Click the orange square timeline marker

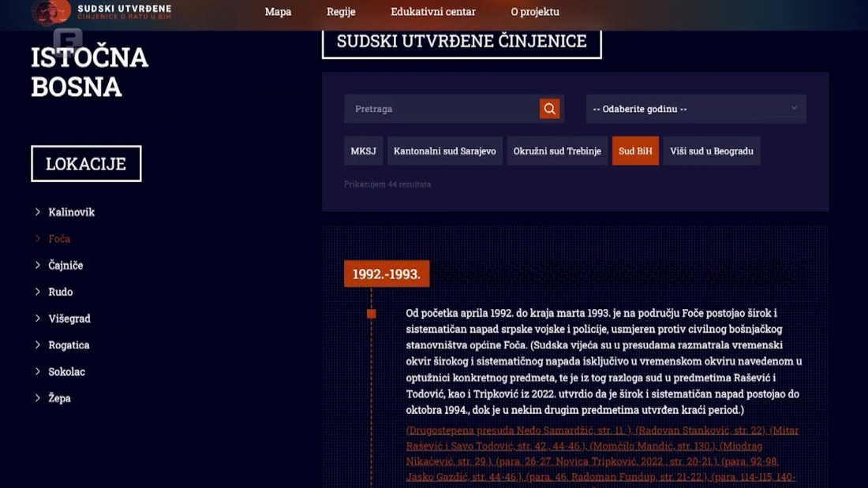click(x=372, y=314)
